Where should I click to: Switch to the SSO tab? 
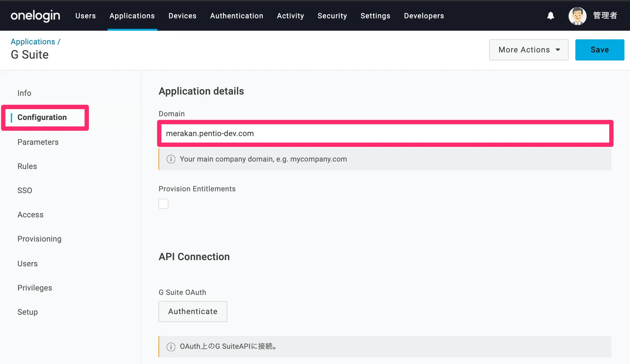coord(25,190)
